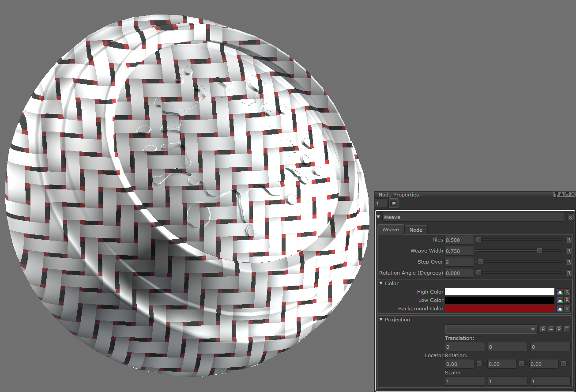
Task: Open the Low Color picker icon
Action: click(560, 300)
